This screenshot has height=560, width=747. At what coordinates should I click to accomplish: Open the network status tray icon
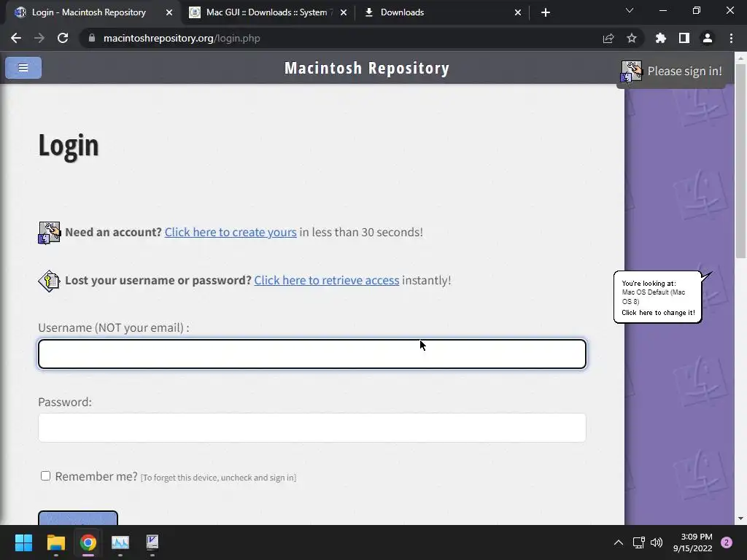point(638,542)
